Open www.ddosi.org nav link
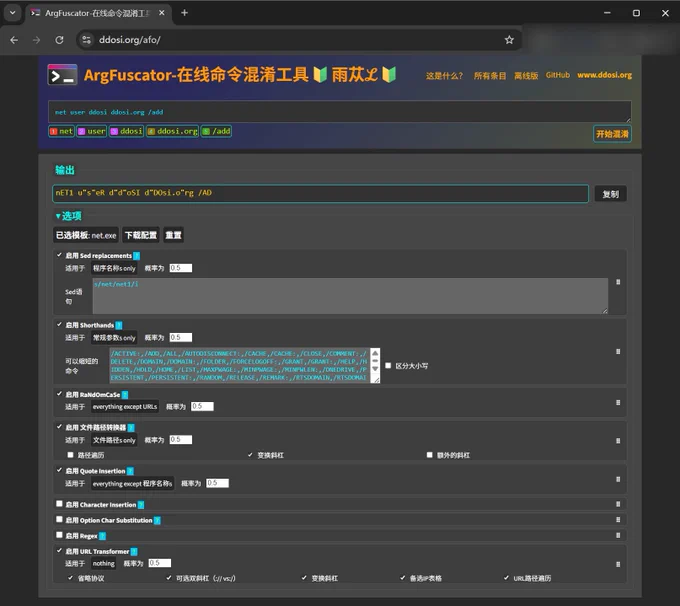Screen dimensions: 680x606 (x=604, y=75)
